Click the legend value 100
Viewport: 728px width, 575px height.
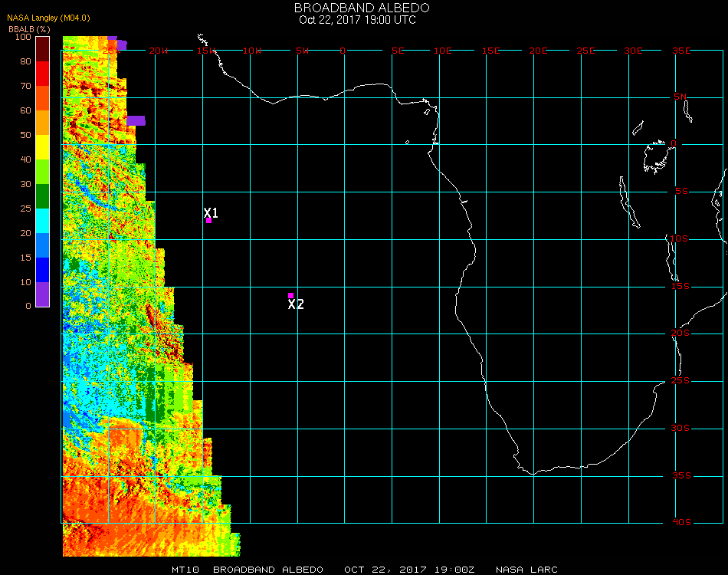click(x=23, y=37)
